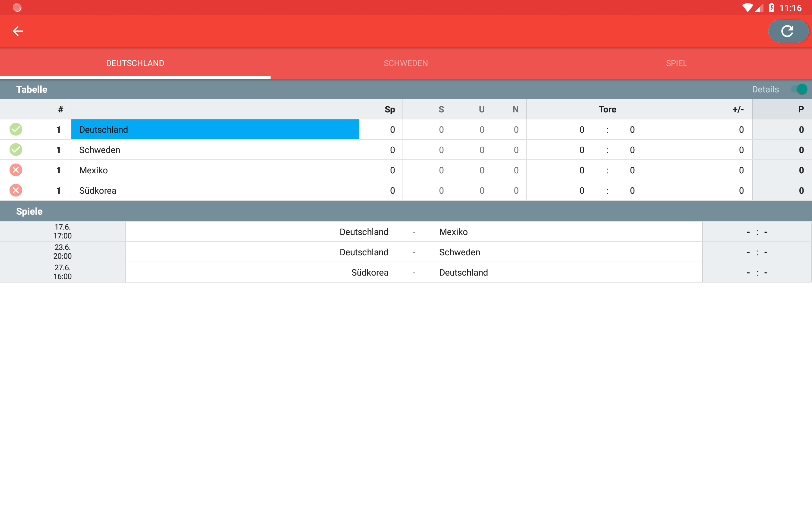Tap the cellular signal icon
Viewport: 812px width, 508px height.
[760, 8]
